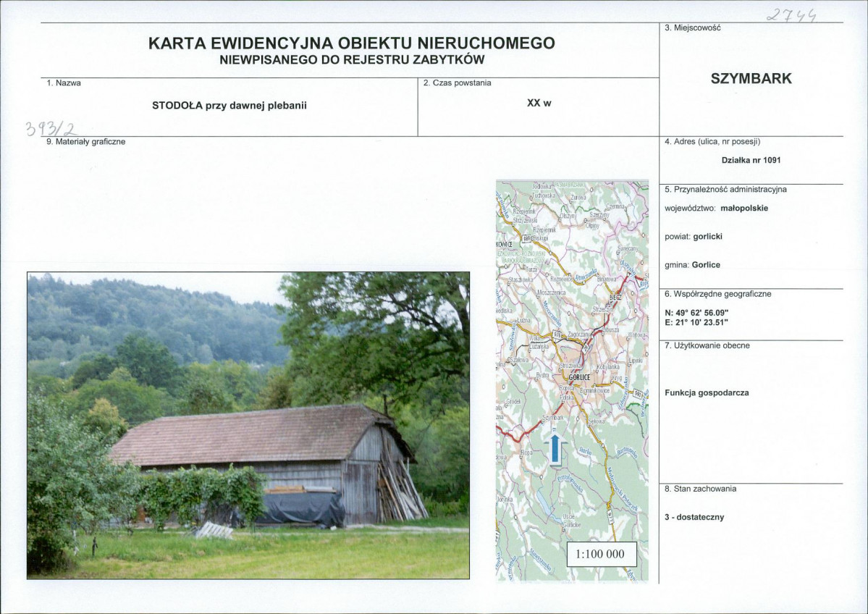This screenshot has height=614, width=868.
Task: Select the locality name 'SZYMBARK'
Action: pyautogui.click(x=751, y=79)
